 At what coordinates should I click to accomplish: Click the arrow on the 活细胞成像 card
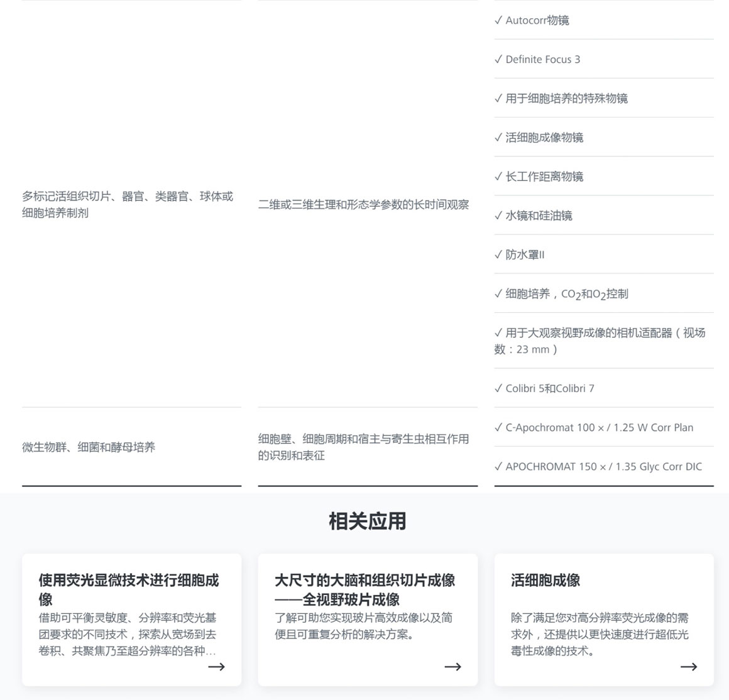[689, 667]
